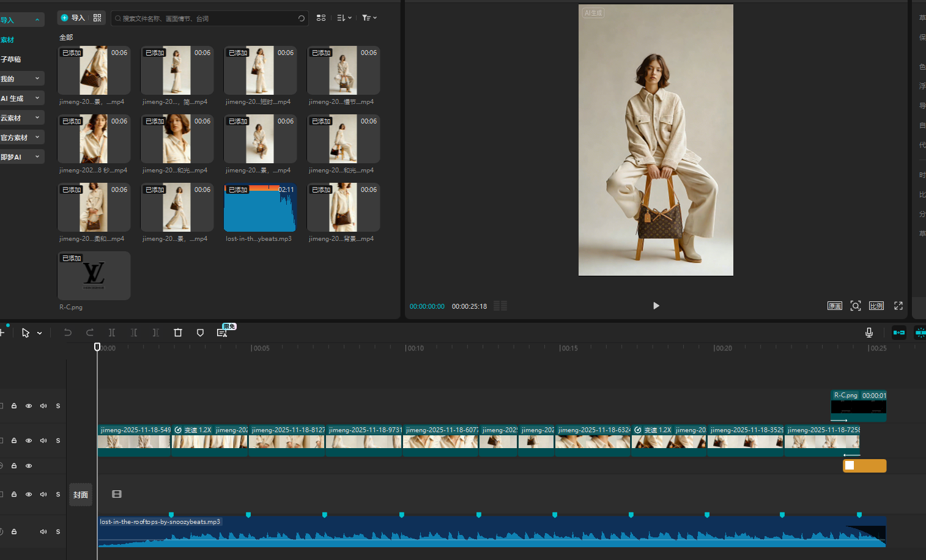Click the first cyan beat marker above the audio clip
The image size is (926, 560).
coord(171,515)
